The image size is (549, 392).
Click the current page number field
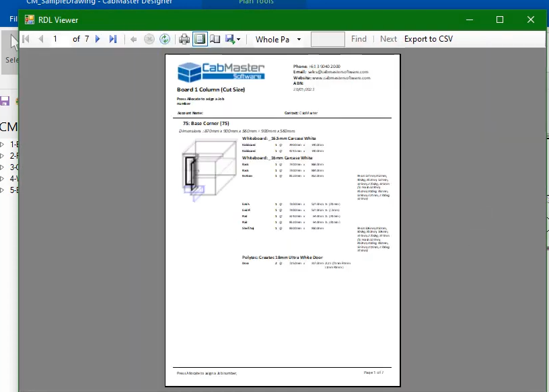pos(59,39)
